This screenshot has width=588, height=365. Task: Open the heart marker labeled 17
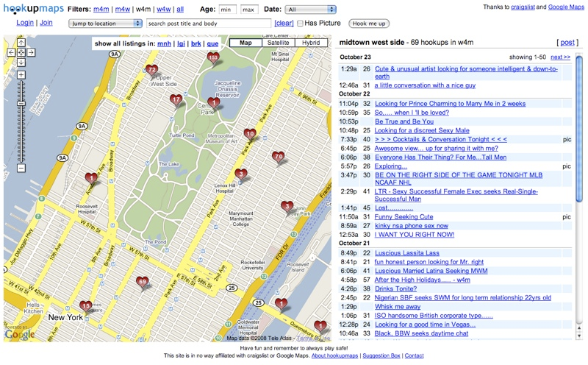click(176, 100)
